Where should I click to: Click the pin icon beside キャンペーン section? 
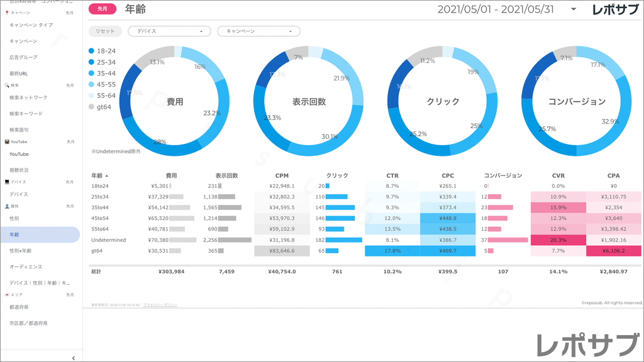6,13
